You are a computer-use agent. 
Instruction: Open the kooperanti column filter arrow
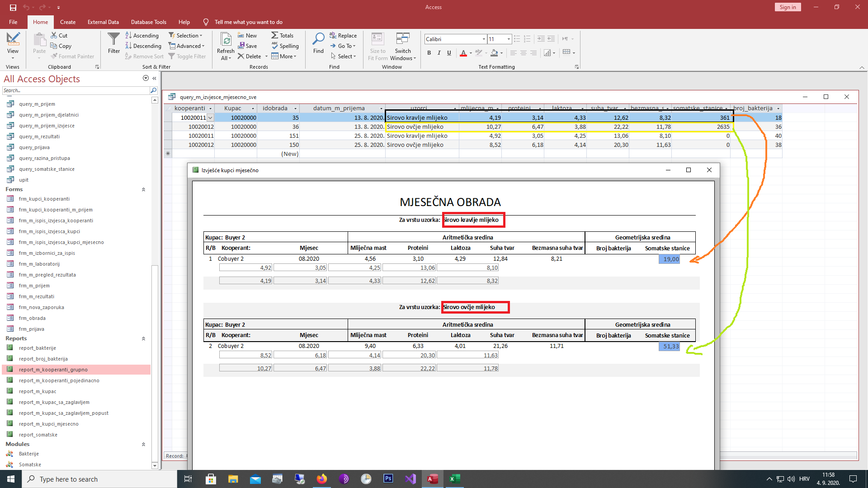coord(210,108)
